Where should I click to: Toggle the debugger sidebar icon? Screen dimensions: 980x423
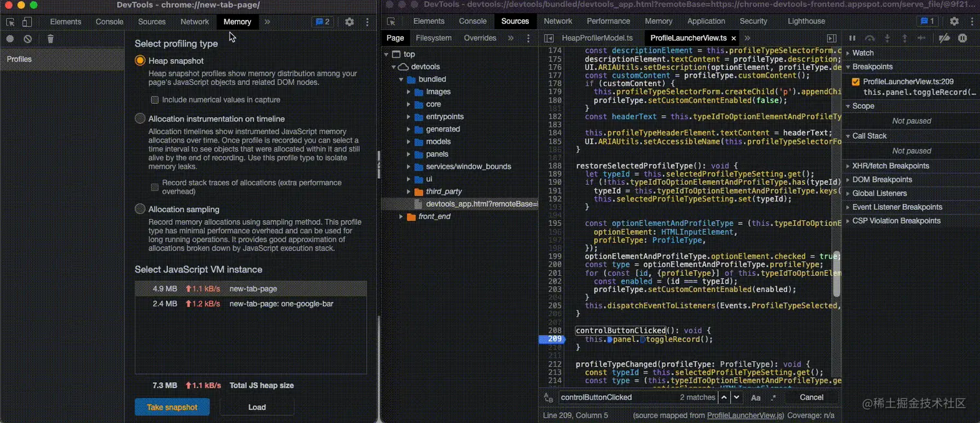(x=832, y=38)
